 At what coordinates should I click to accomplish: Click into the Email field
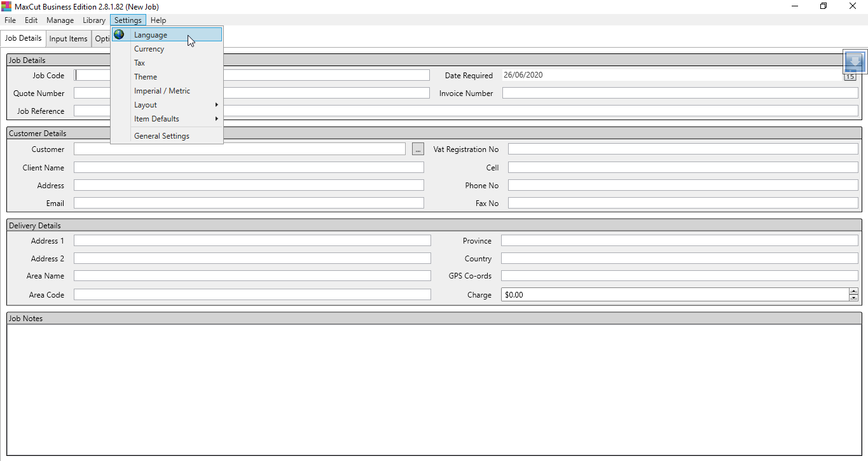click(249, 203)
